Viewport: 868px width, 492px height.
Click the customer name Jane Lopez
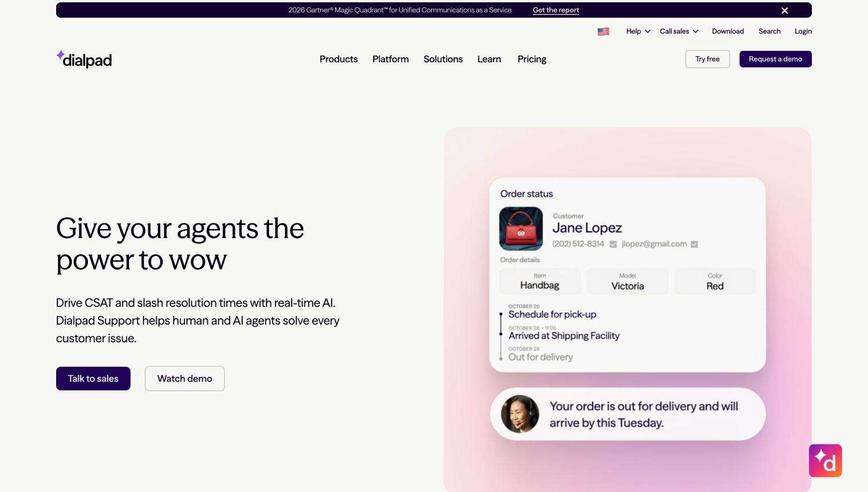(587, 228)
